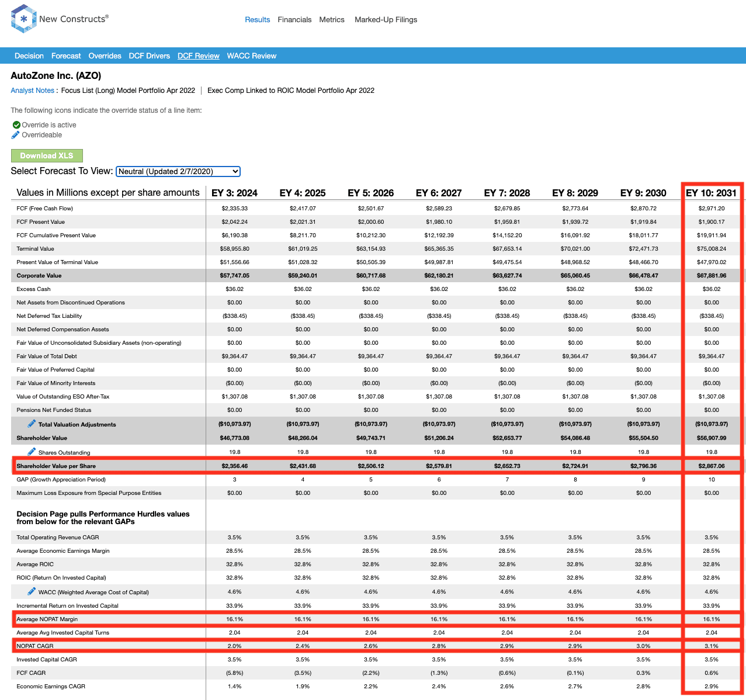Click the Download XLS button
The width and height of the screenshot is (746, 700).
click(x=47, y=155)
